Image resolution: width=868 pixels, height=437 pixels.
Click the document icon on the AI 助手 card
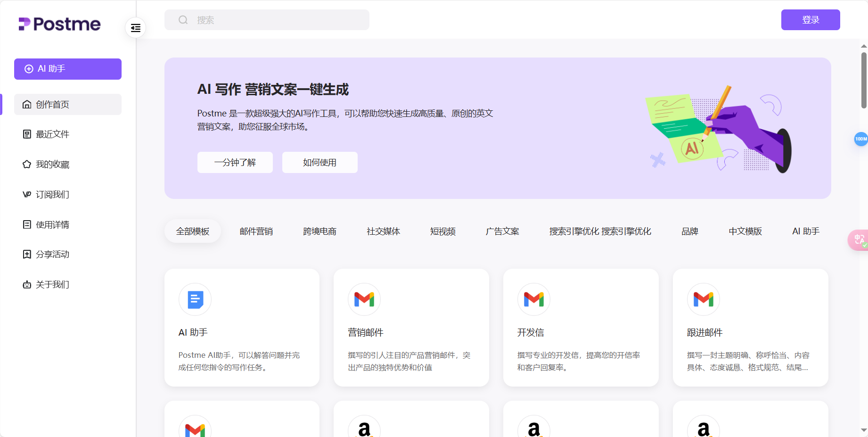pyautogui.click(x=195, y=299)
